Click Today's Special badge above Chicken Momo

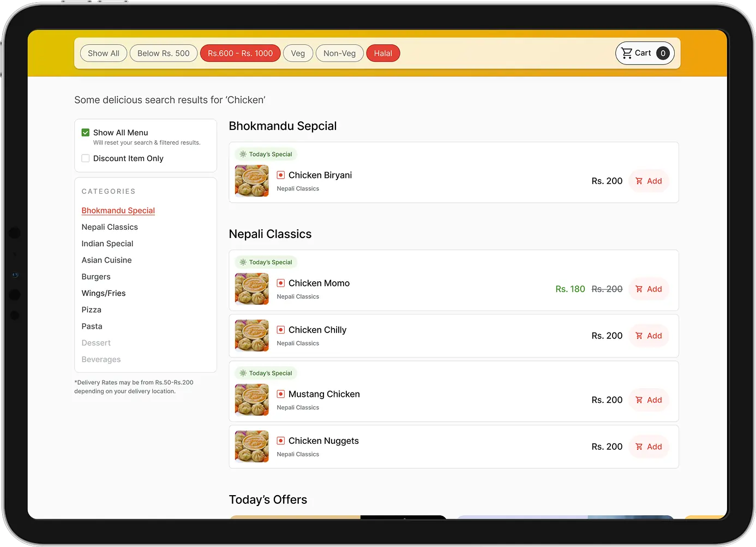click(x=266, y=263)
